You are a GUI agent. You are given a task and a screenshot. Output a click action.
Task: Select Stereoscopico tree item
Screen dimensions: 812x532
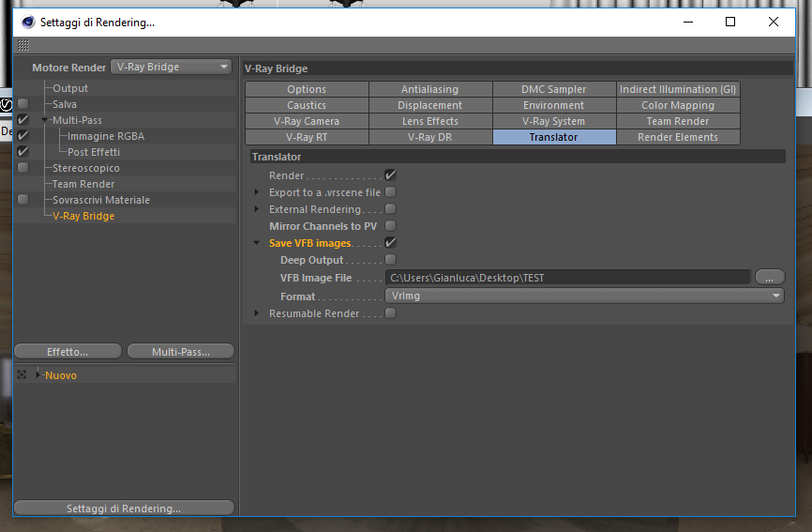point(86,168)
